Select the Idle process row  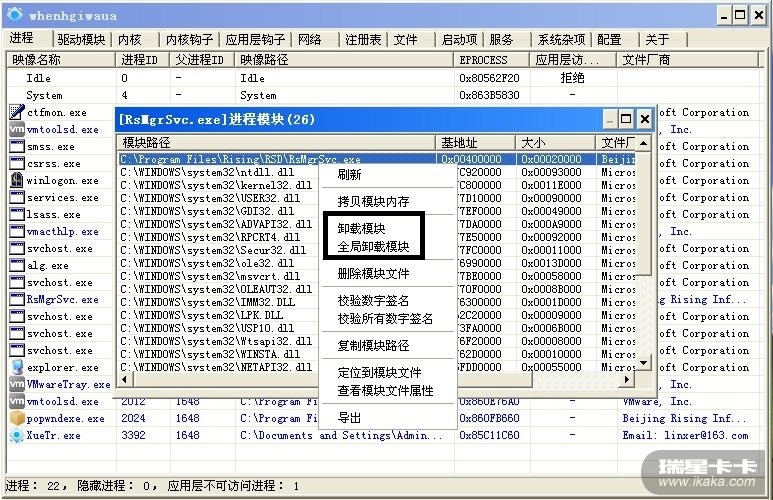[x=384, y=78]
